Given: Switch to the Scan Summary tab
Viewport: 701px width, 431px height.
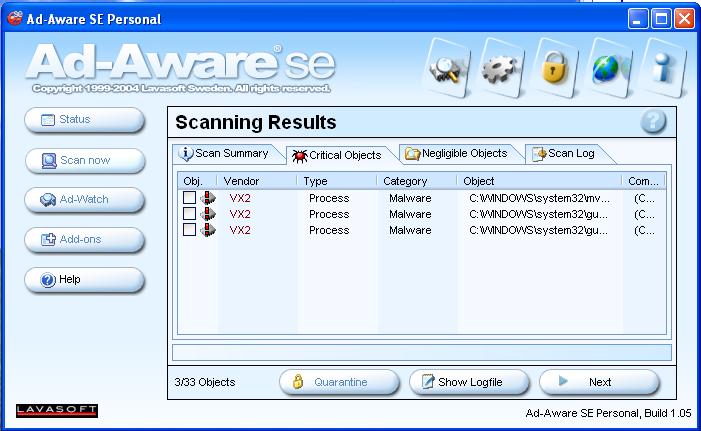Looking at the screenshot, I should tap(227, 153).
